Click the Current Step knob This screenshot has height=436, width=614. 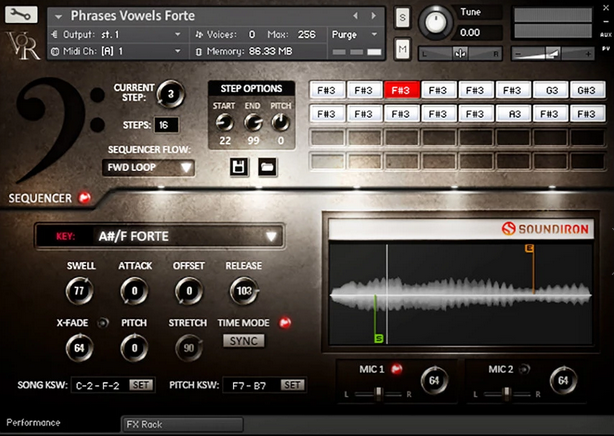tap(171, 94)
